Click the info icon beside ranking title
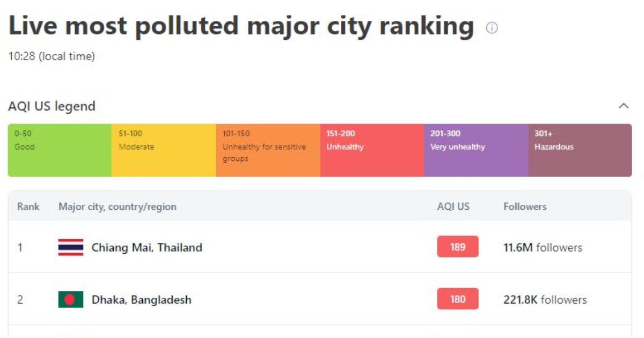The width and height of the screenshot is (644, 338). pos(492,28)
